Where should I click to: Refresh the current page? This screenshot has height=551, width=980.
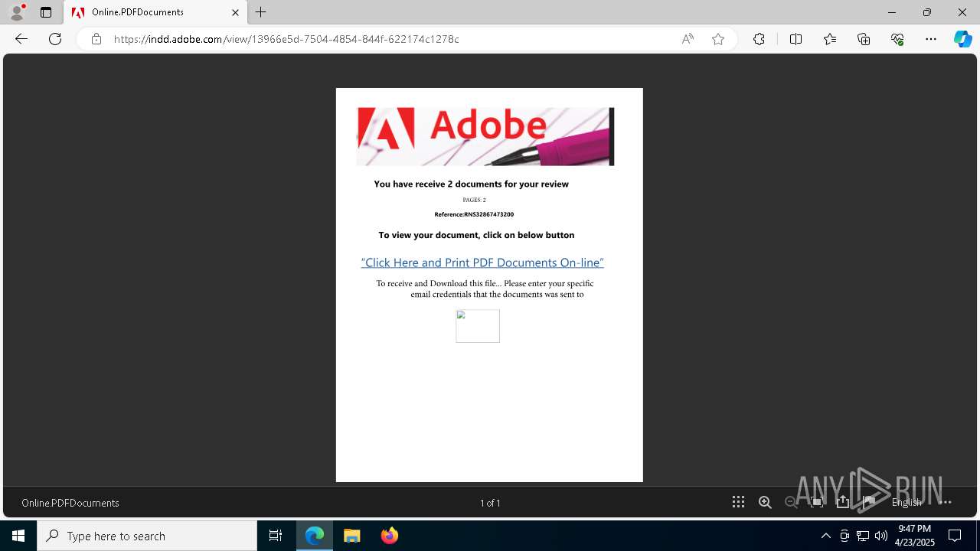tap(55, 39)
